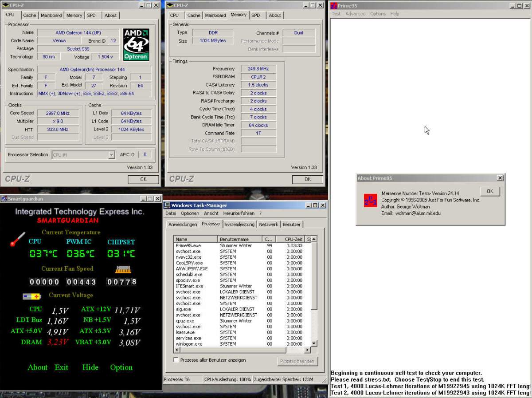Click the red DRAM 3,23V voltage reading

(58, 342)
